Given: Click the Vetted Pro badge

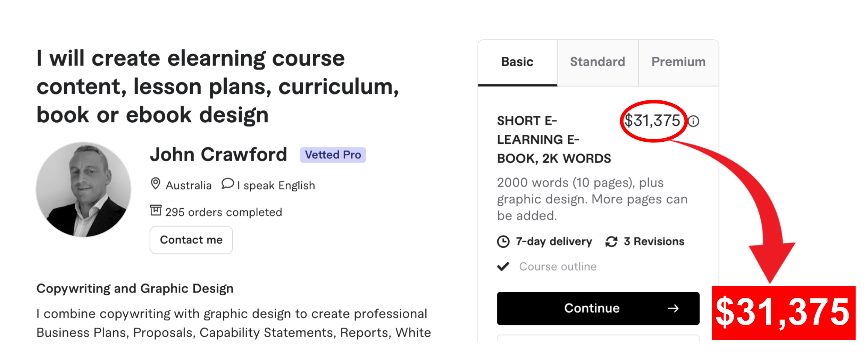Looking at the screenshot, I should [333, 155].
